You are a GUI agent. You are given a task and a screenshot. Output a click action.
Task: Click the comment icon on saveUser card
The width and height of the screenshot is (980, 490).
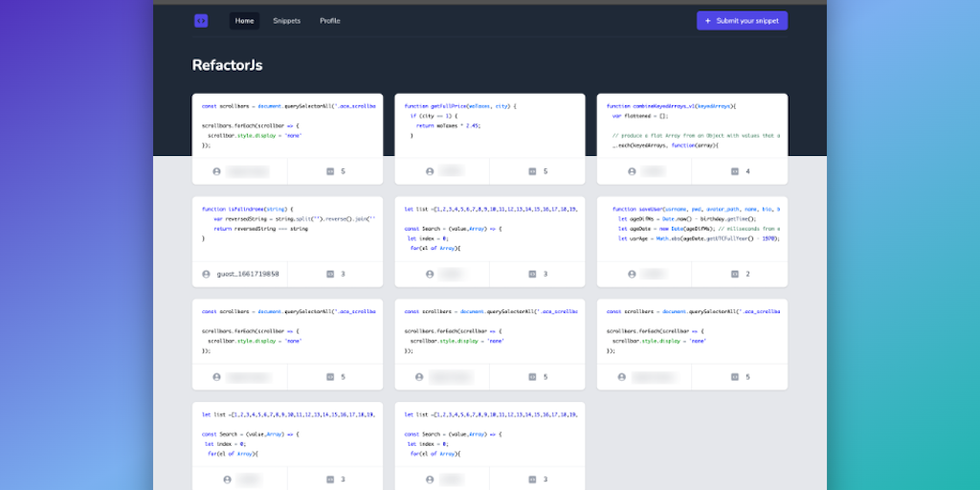click(735, 274)
